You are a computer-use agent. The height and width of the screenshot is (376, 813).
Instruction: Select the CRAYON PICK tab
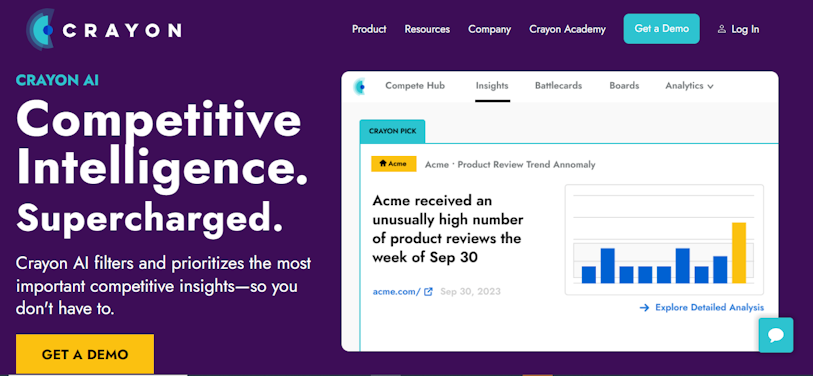point(393,131)
